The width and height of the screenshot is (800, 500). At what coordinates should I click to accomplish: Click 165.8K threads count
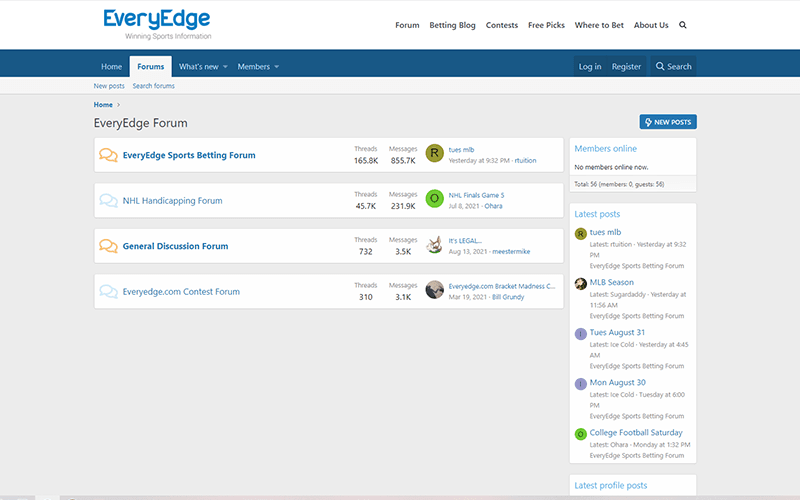(366, 160)
